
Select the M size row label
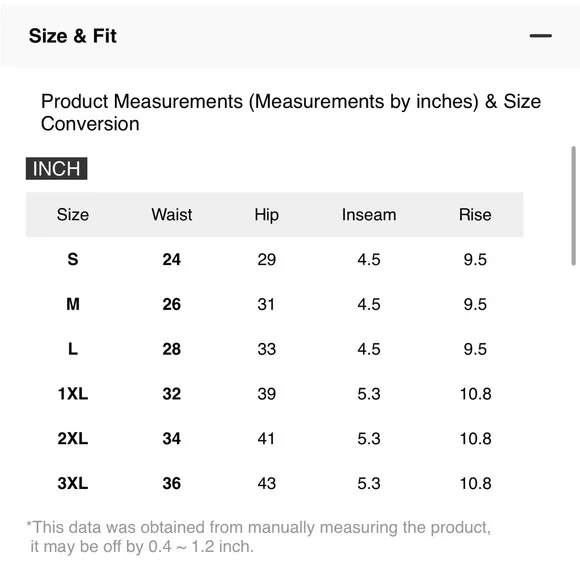pos(73,304)
